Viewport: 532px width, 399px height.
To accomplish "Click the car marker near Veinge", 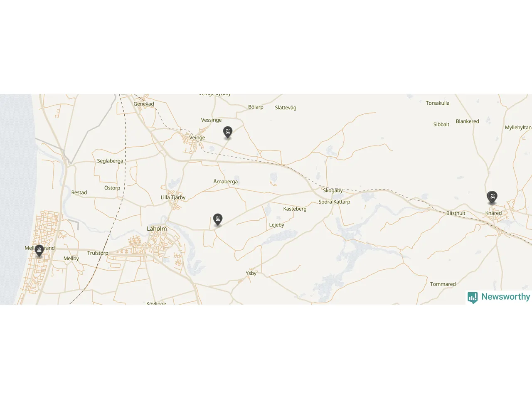I will [228, 133].
